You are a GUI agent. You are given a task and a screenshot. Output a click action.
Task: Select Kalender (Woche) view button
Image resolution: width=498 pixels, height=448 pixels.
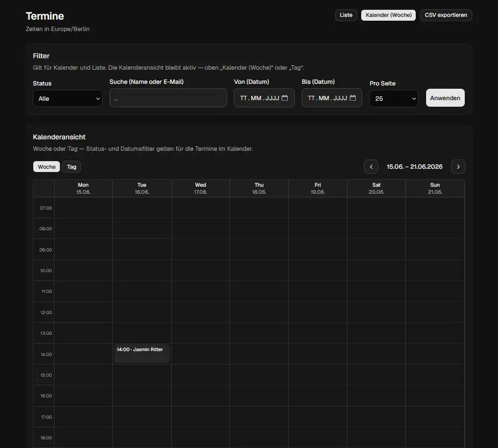(x=388, y=15)
